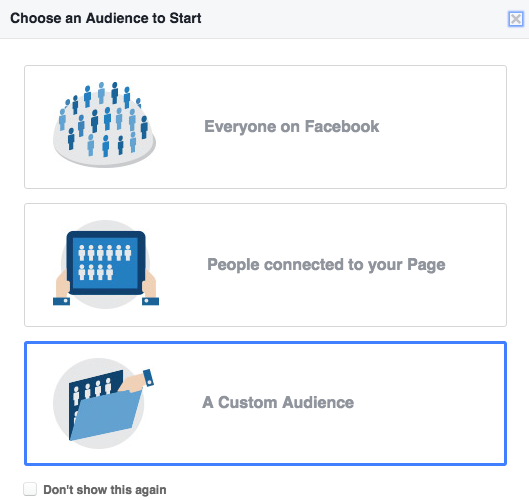
Task: Click the Choose an Audience to Start title
Action: click(106, 18)
